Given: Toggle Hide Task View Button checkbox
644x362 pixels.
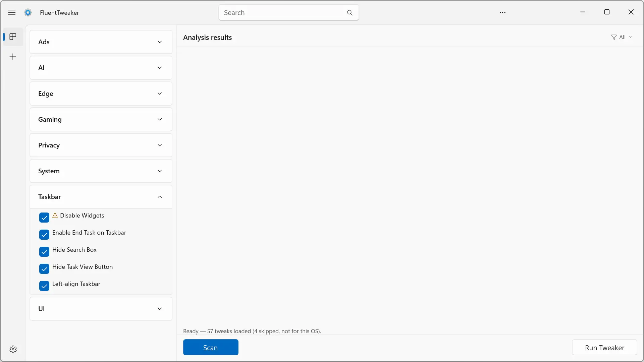Looking at the screenshot, I should click(x=44, y=269).
